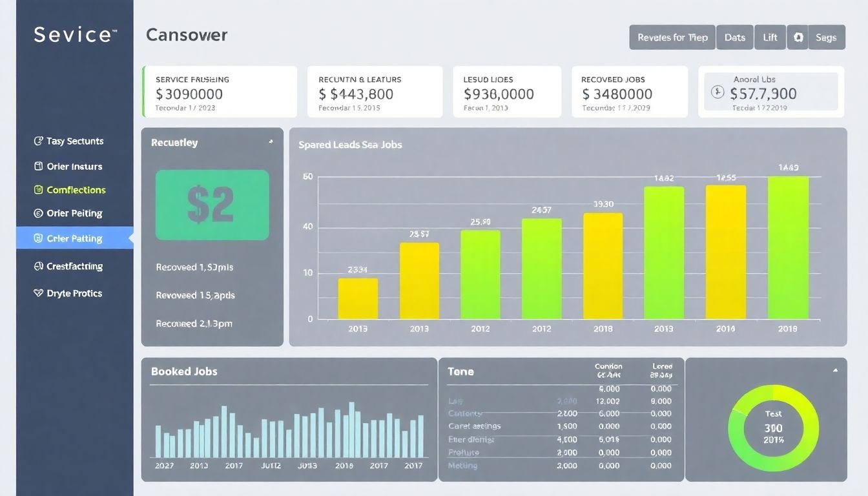
Task: Click the green bar labeled 2457
Action: pyautogui.click(x=542, y=269)
